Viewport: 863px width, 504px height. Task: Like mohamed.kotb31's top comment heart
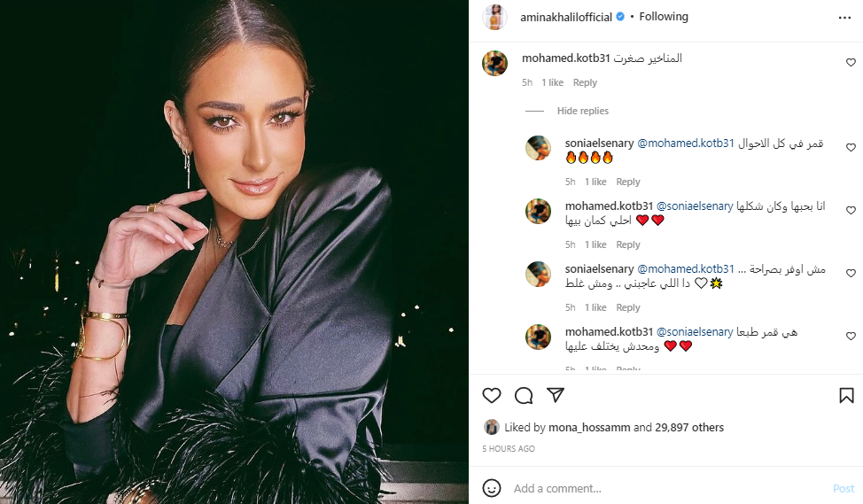(x=851, y=63)
